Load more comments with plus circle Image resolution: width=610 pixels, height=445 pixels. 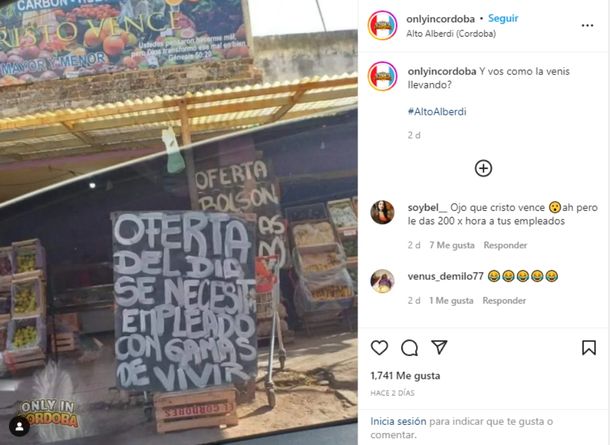click(x=483, y=168)
